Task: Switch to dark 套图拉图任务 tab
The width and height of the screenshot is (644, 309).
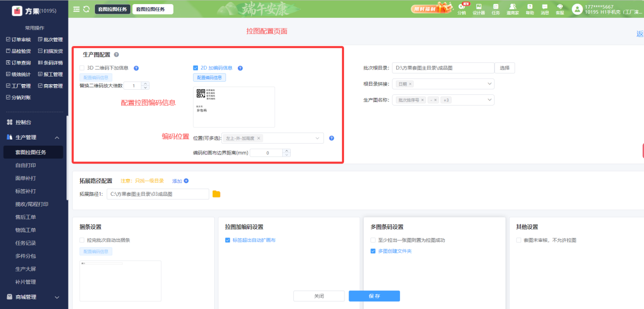Action: click(113, 9)
